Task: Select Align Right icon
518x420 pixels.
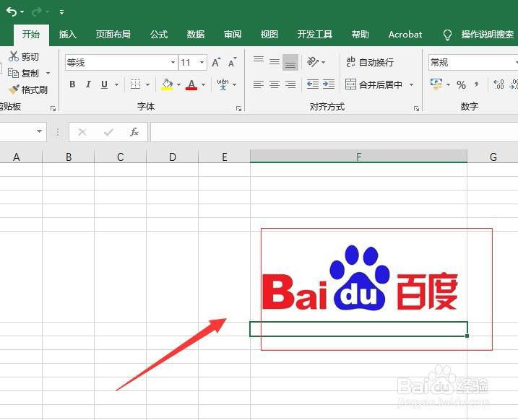Action: (x=290, y=84)
